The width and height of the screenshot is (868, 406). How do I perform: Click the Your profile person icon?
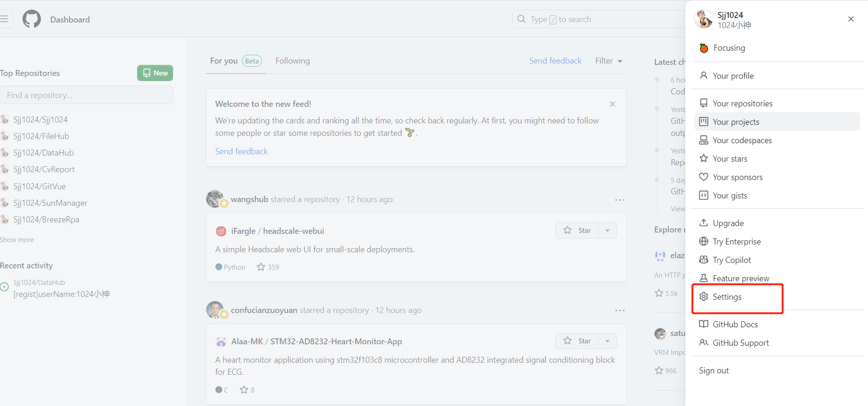[x=704, y=75]
